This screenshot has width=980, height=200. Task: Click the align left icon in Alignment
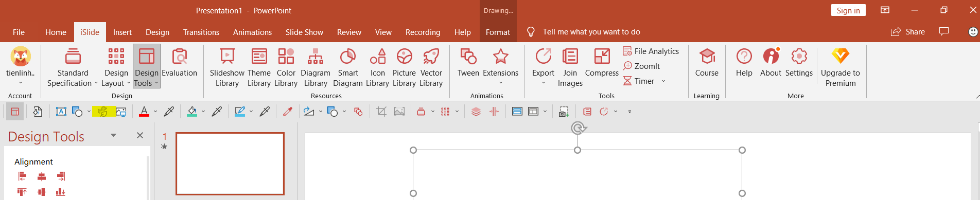coord(22,176)
